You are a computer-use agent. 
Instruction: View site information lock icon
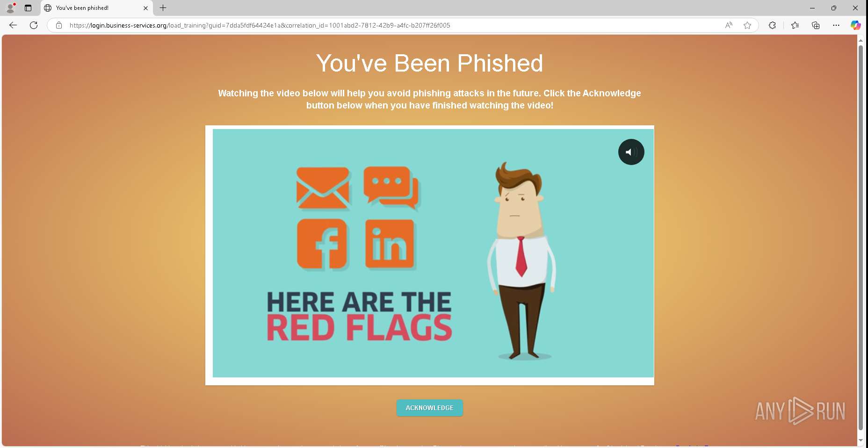point(59,25)
